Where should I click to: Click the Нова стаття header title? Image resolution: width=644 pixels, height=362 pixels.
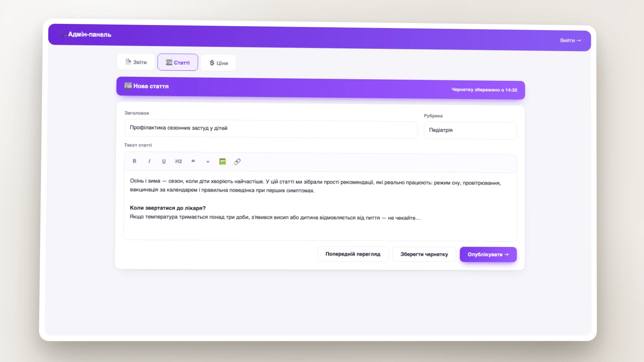(x=151, y=86)
